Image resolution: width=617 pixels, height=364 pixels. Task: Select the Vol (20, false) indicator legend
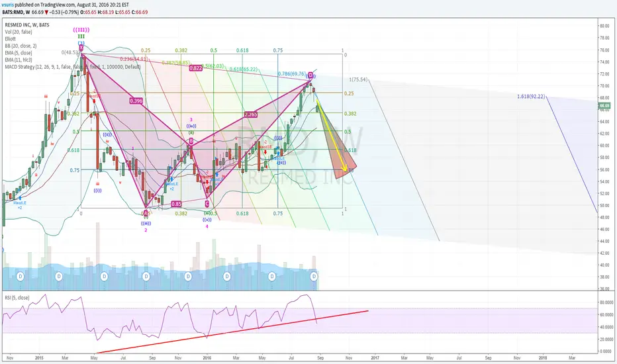coord(19,32)
